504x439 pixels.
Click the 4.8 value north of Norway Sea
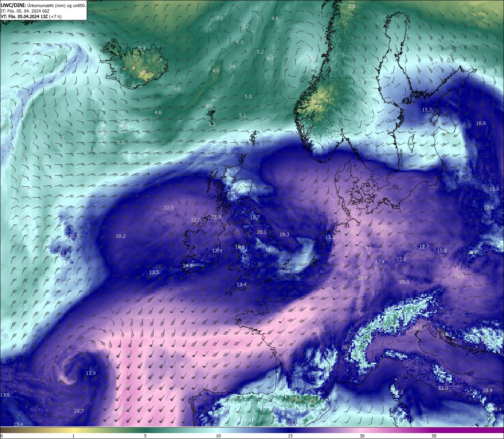tap(275, 19)
